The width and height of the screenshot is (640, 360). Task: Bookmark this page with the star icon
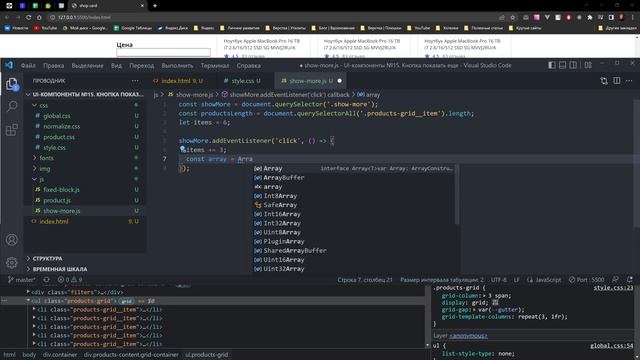click(513, 18)
